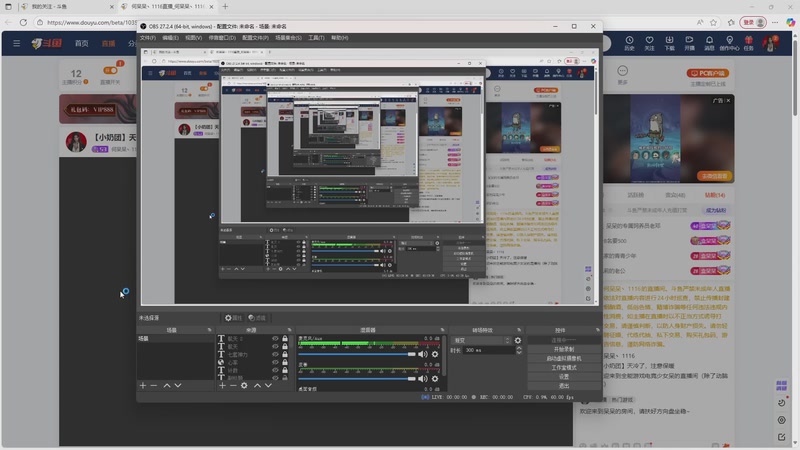This screenshot has width=800, height=450.
Task: Adjust 麦克风/Aux volume slider
Action: [x=357, y=354]
